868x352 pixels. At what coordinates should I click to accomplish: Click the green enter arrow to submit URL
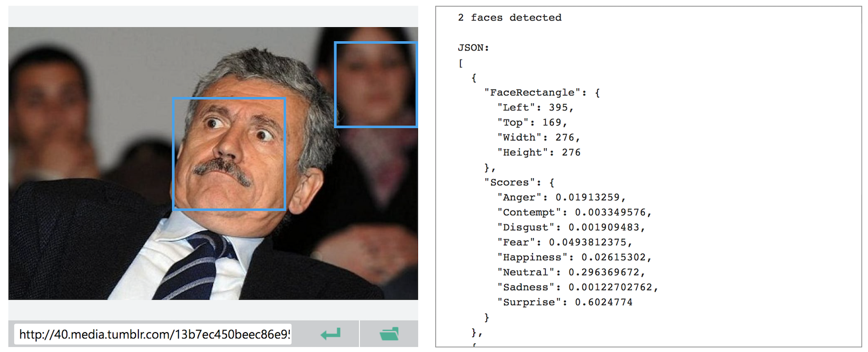click(330, 334)
